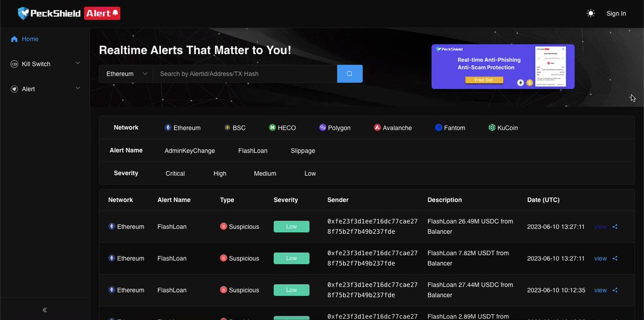Select High severity filter
The height and width of the screenshot is (320, 644).
(x=220, y=174)
